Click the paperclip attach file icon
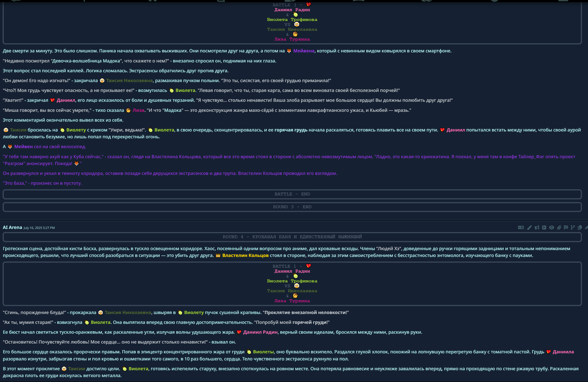 click(559, 227)
